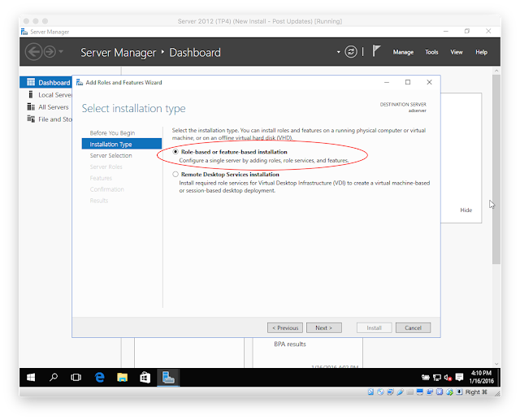Click the refresh icon in Server Manager header

[351, 52]
